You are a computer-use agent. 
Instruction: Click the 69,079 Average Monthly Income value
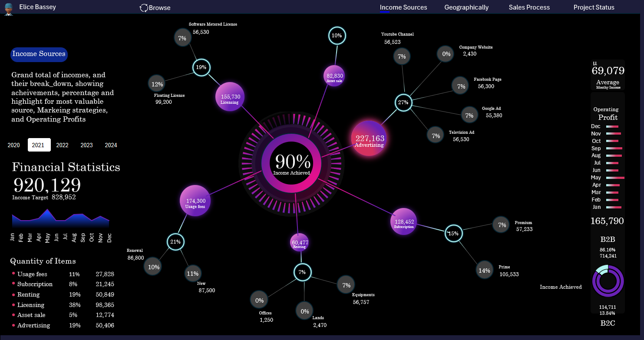[608, 71]
